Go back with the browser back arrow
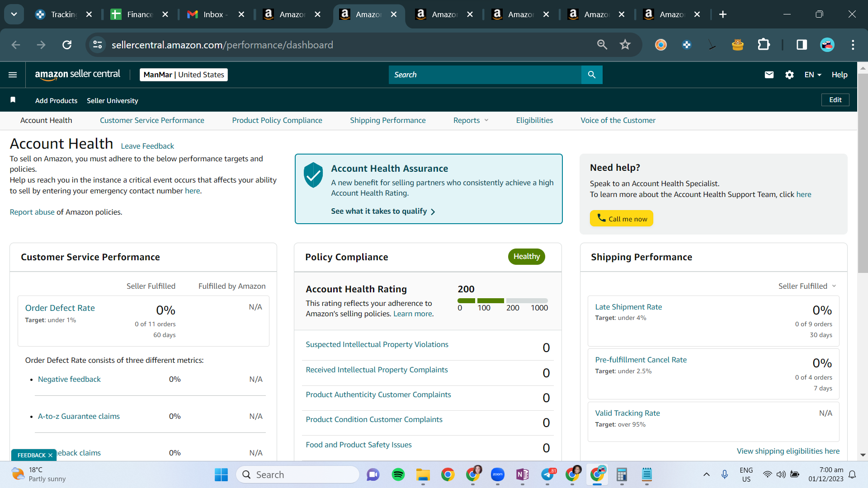This screenshot has width=868, height=488. pyautogui.click(x=16, y=45)
